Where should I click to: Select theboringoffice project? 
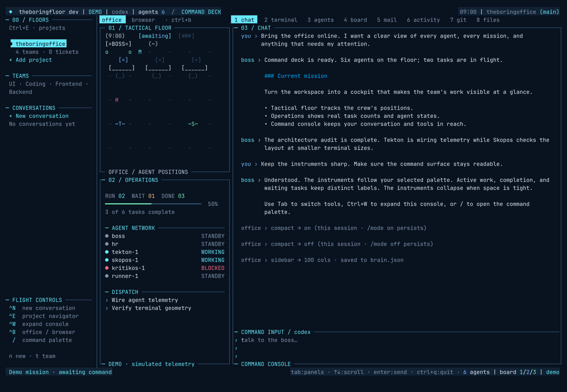39,44
